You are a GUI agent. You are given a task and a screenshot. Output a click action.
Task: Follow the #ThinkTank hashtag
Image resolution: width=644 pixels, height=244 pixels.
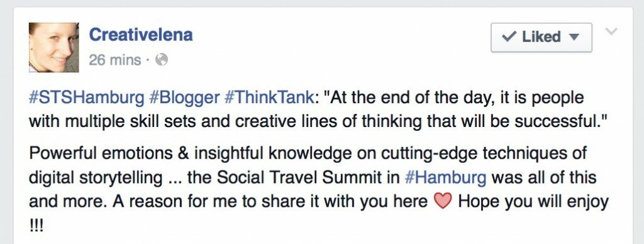[269, 97]
